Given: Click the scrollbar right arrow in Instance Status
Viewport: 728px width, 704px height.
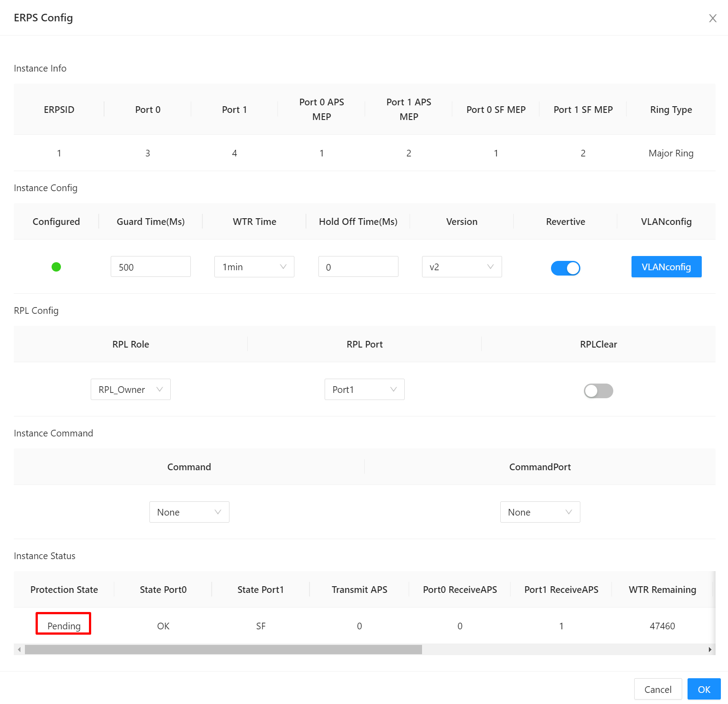Looking at the screenshot, I should pyautogui.click(x=710, y=649).
